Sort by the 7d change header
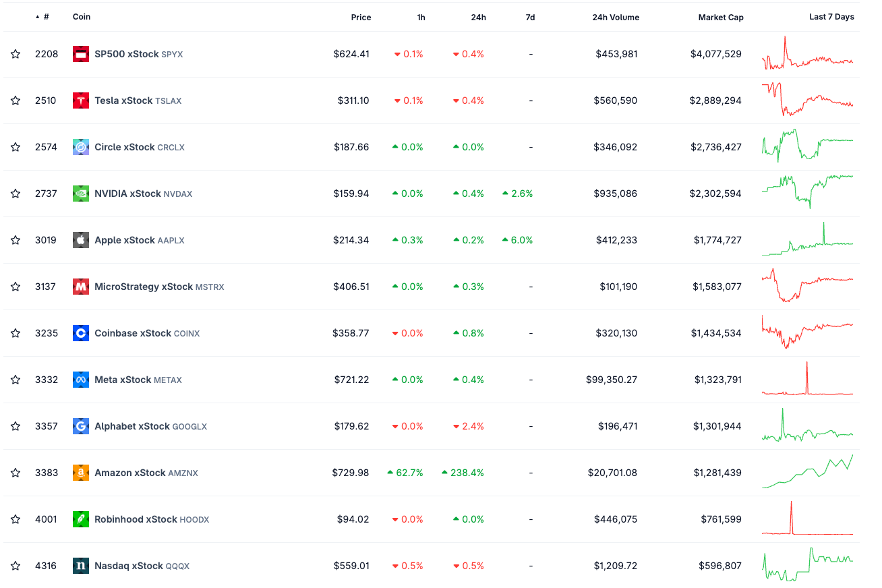882x588 pixels. coord(530,18)
